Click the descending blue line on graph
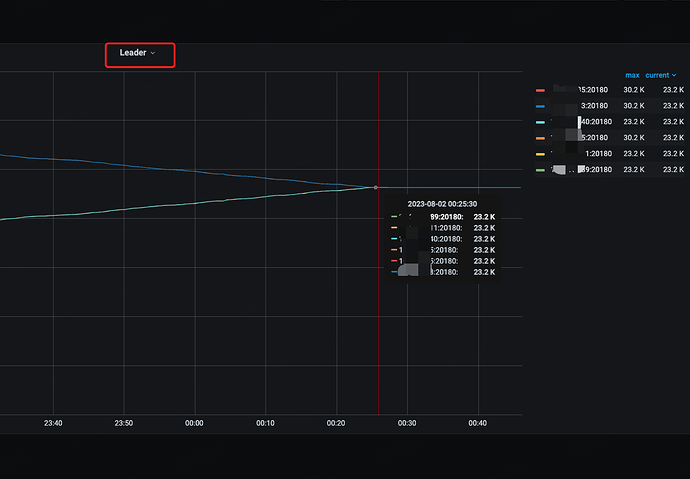Image resolution: width=690 pixels, height=479 pixels. pyautogui.click(x=150, y=166)
